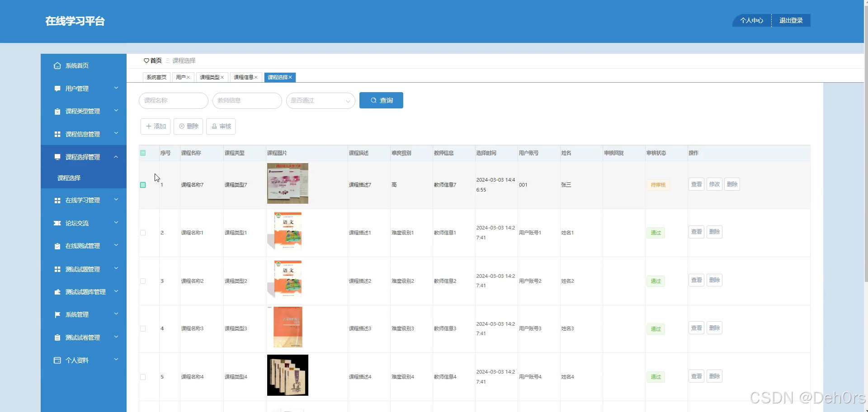
Task: Click the 在线测试管理 clipboard icon
Action: pyautogui.click(x=57, y=246)
